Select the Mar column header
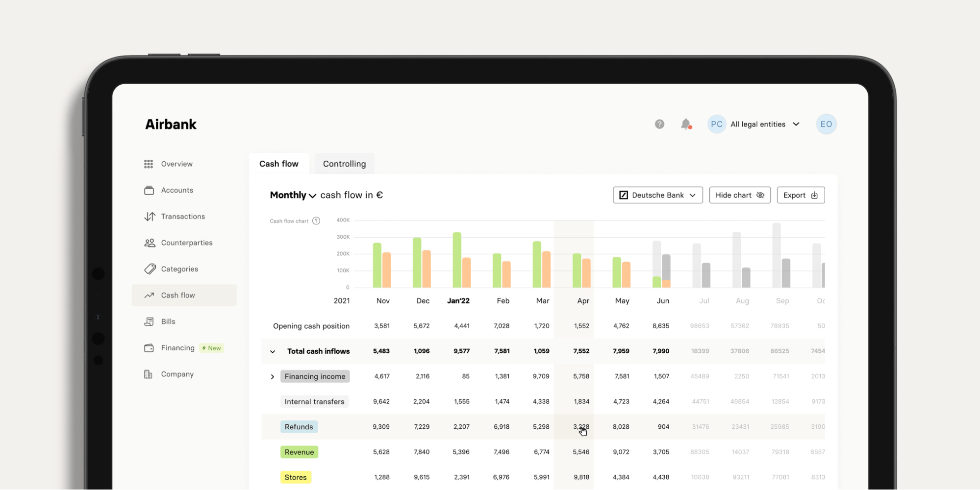Viewport: 980px width, 490px height. point(543,301)
